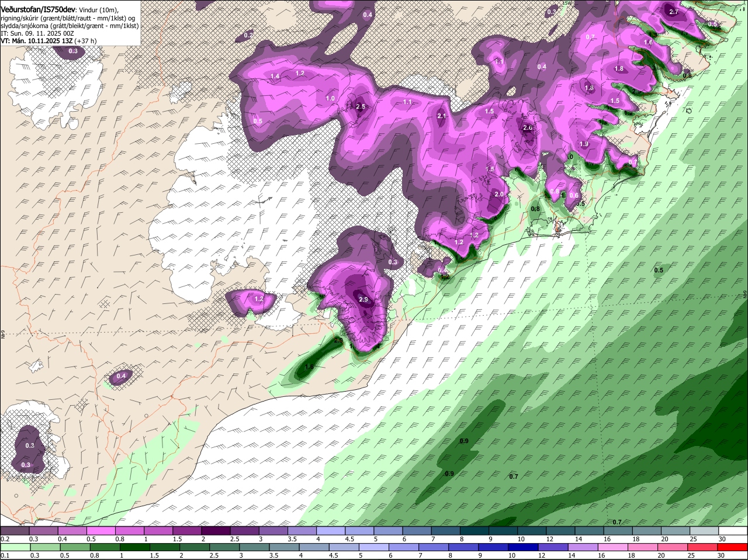Click the 2.9 value on the dark green streak
The width and height of the screenshot is (748, 560).
338,340
